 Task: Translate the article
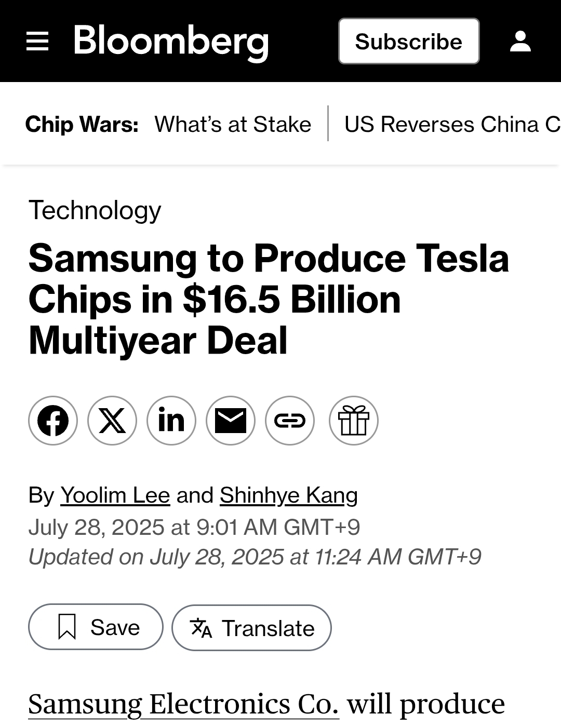251,628
